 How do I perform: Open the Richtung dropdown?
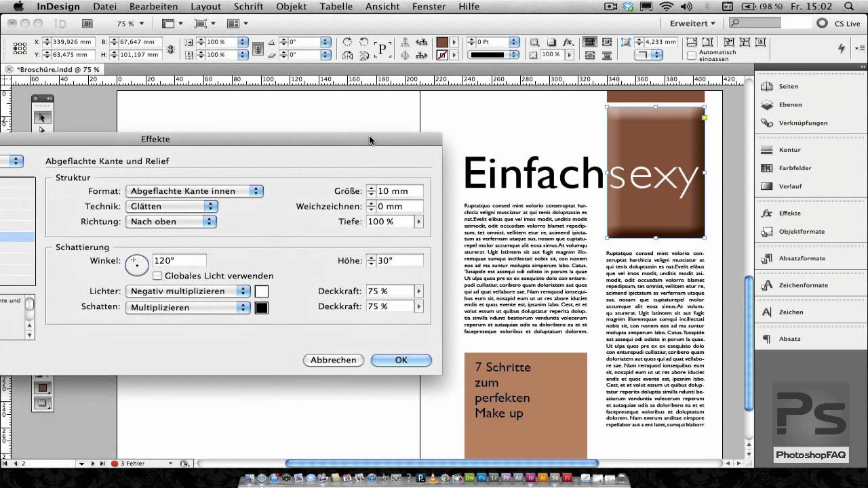tap(172, 222)
